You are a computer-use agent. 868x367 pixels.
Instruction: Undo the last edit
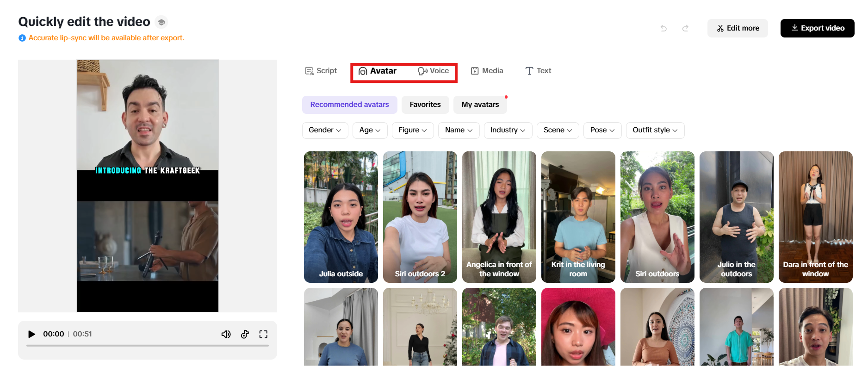tap(663, 28)
